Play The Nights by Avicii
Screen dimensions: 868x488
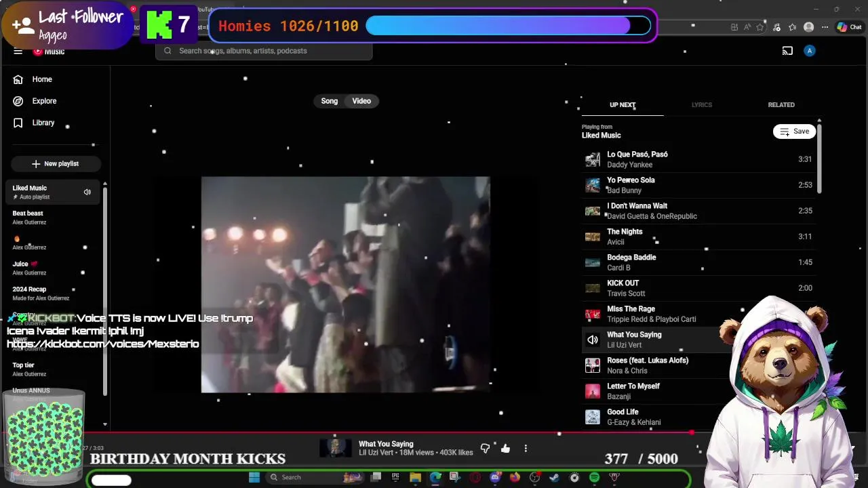pos(698,237)
